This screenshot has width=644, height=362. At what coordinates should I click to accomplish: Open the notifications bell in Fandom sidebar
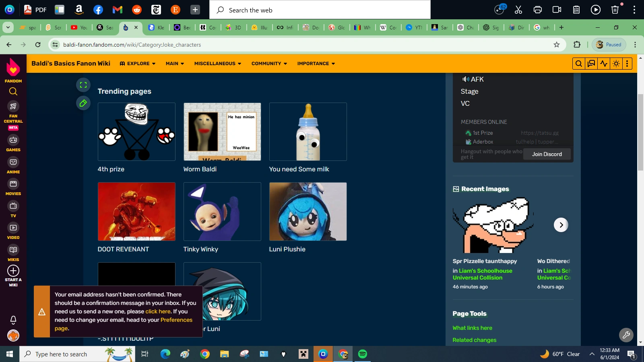(x=13, y=320)
